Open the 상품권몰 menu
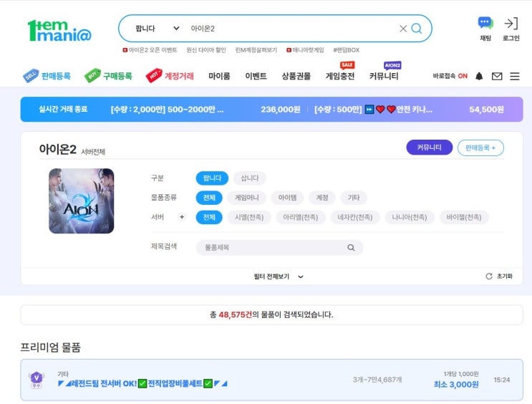532x404 pixels. click(x=296, y=76)
